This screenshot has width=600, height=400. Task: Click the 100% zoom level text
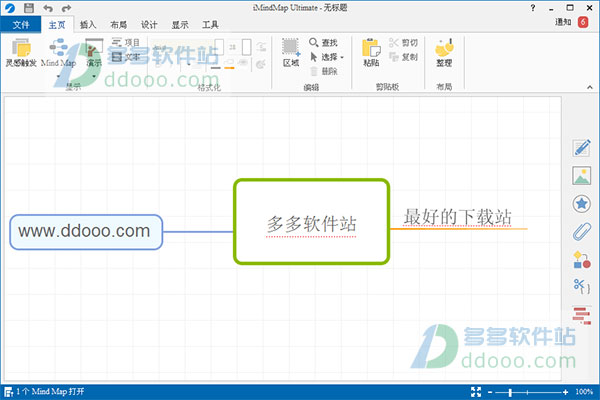point(584,392)
